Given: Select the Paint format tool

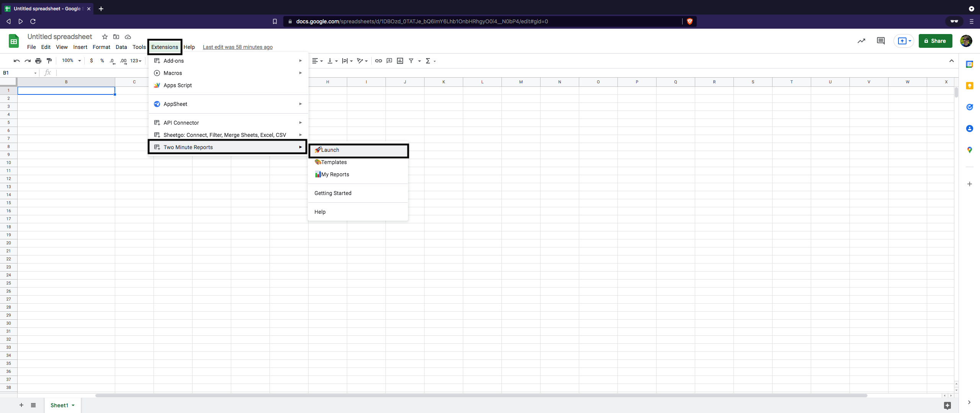Looking at the screenshot, I should (49, 61).
